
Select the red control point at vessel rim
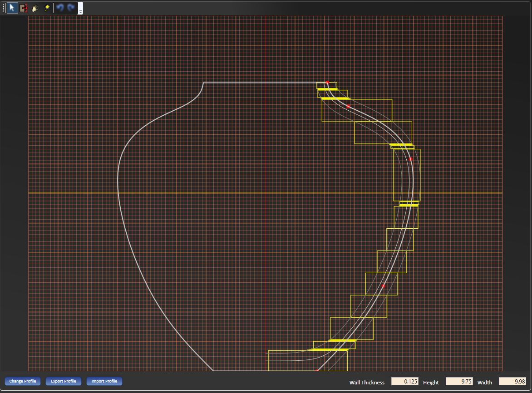(327, 83)
